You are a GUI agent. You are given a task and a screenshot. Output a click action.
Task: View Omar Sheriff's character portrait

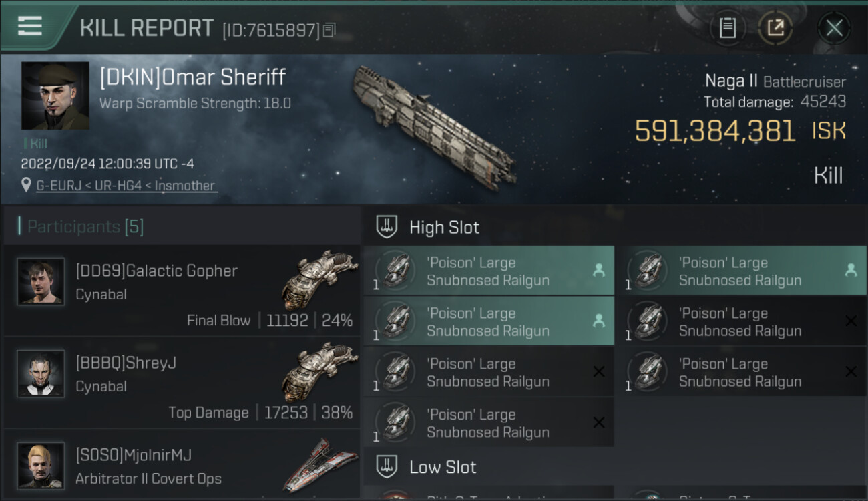coord(55,96)
